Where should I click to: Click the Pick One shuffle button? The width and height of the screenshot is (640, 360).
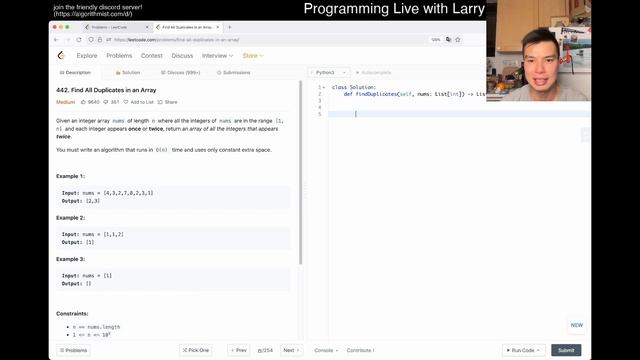click(x=196, y=350)
